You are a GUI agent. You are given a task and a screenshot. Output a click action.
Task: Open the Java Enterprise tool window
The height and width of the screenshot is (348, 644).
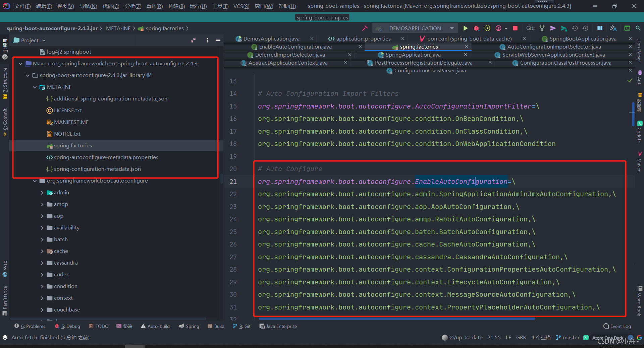click(278, 326)
